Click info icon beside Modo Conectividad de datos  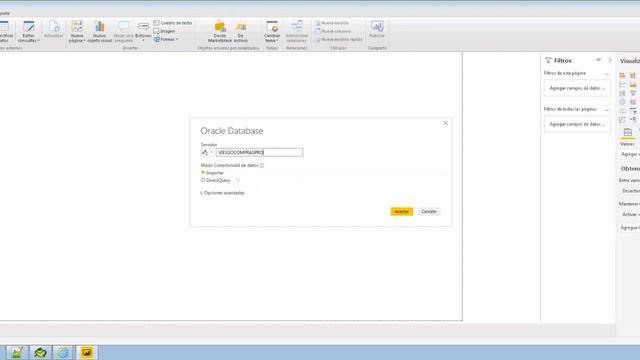[262, 165]
